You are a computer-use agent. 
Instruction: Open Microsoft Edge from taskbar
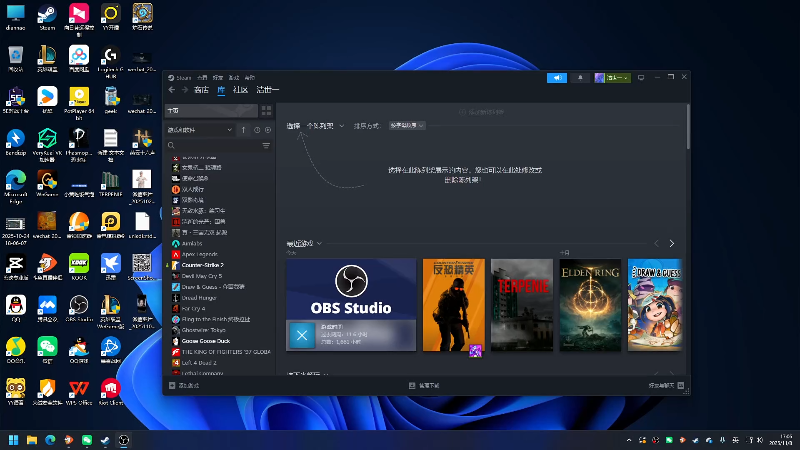[50, 440]
